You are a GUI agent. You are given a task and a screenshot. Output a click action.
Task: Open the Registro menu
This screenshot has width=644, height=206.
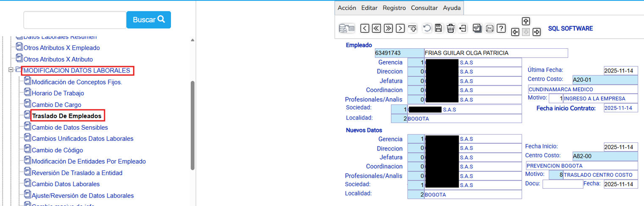(x=394, y=8)
